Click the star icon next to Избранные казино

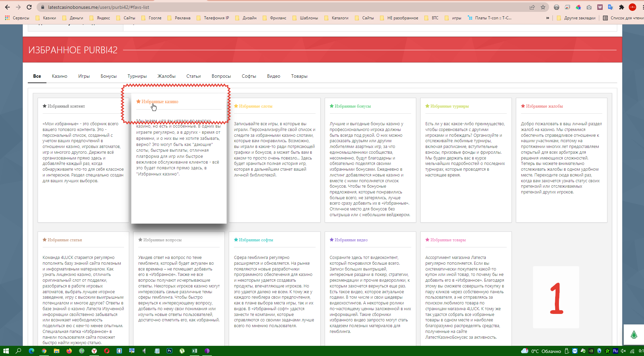[x=138, y=101]
